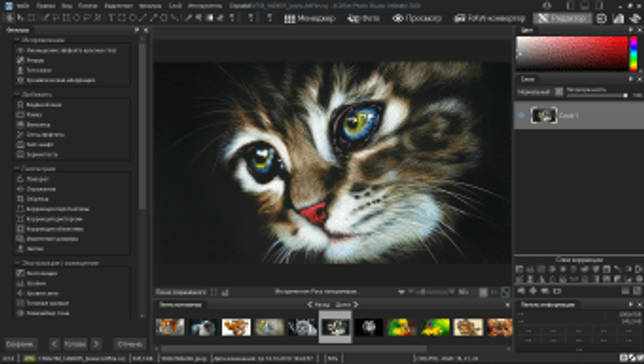Select the ellipse shape tool
This screenshot has width=644, height=364.
click(132, 18)
